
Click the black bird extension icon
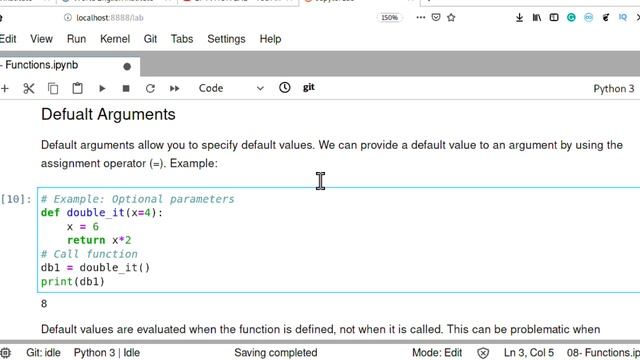pyautogui.click(x=606, y=18)
